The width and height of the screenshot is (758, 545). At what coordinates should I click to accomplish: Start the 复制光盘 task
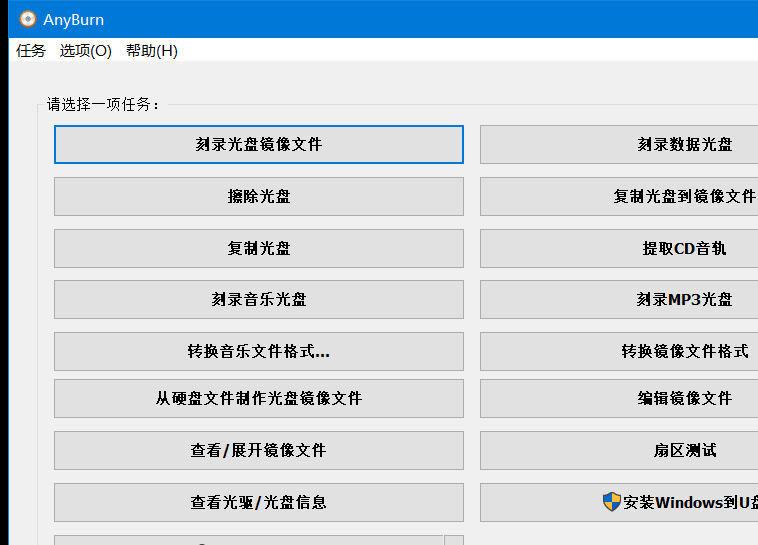click(x=259, y=249)
